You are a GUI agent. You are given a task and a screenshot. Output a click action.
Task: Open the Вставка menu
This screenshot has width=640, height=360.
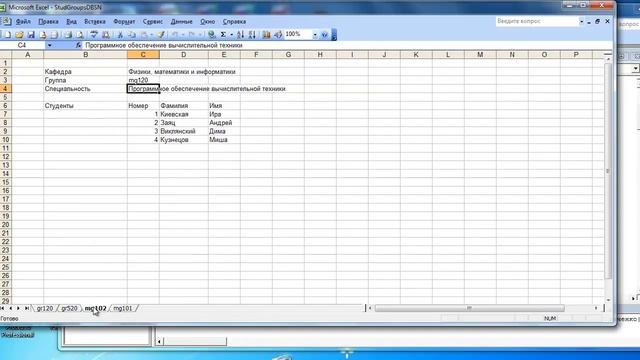point(95,22)
